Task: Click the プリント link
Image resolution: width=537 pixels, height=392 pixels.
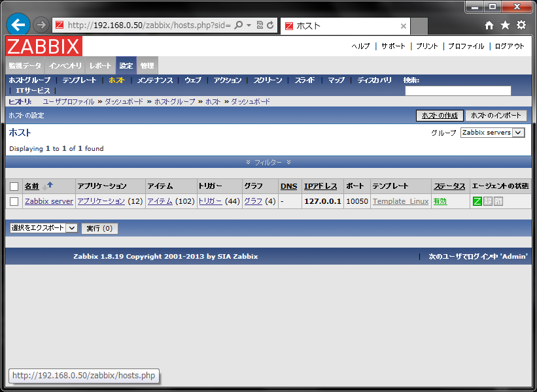Action: [x=426, y=46]
